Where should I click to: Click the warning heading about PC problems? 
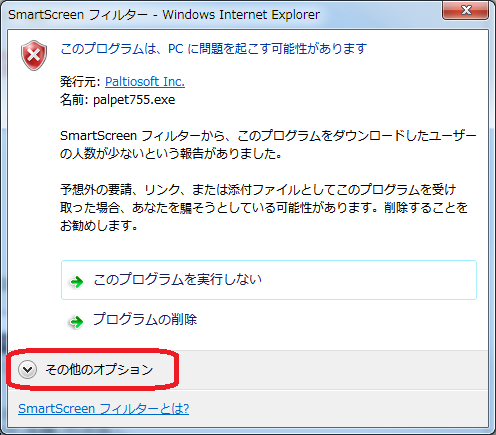pos(213,49)
